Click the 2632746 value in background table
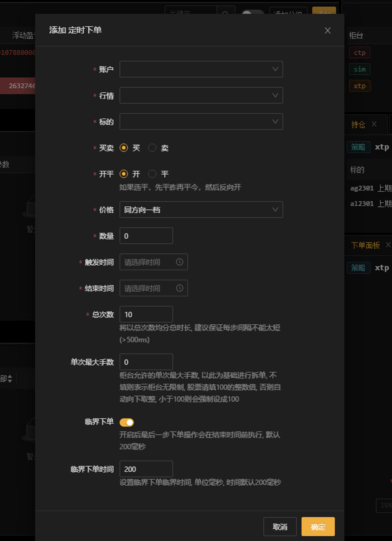392x541 pixels. click(22, 86)
